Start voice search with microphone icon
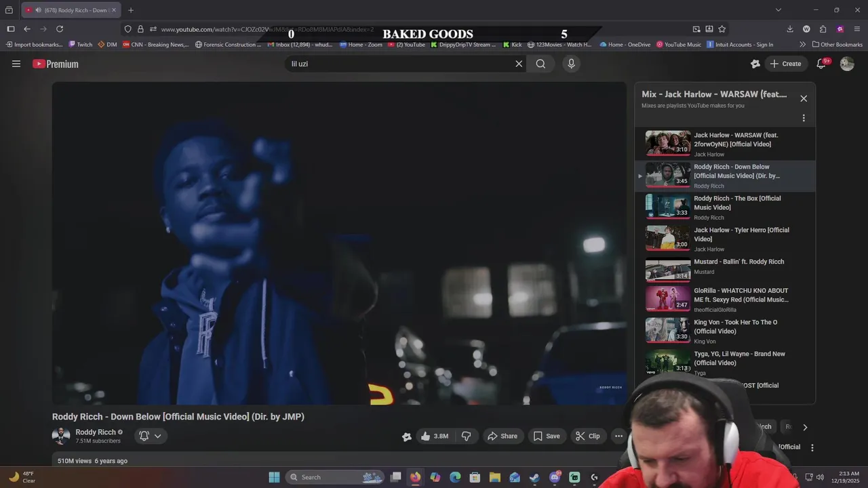 (571, 64)
